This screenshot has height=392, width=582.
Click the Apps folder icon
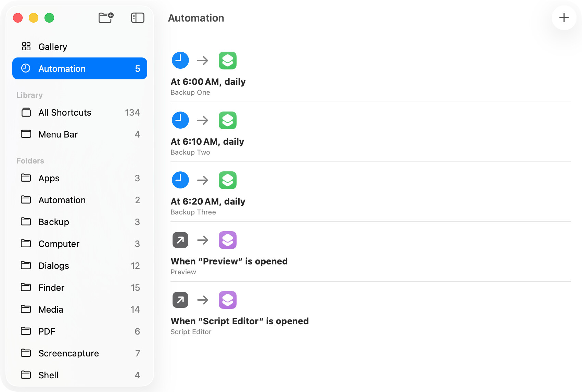pos(26,178)
